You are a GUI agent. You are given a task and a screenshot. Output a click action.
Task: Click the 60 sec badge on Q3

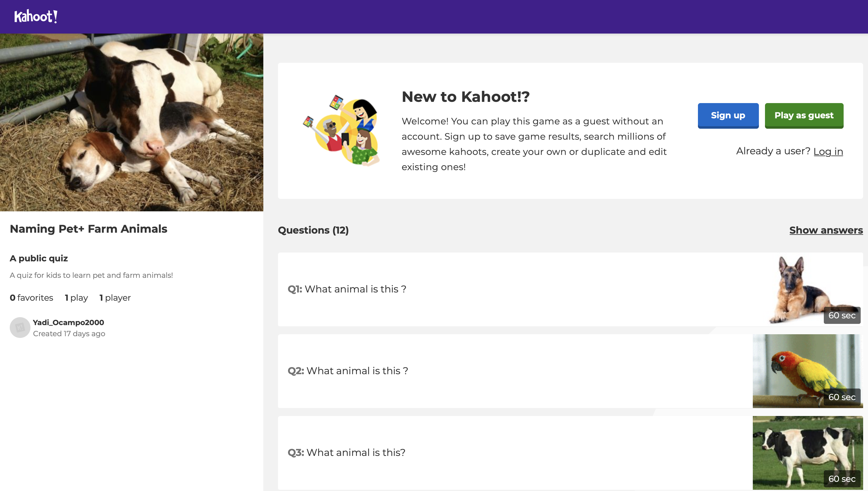click(842, 479)
